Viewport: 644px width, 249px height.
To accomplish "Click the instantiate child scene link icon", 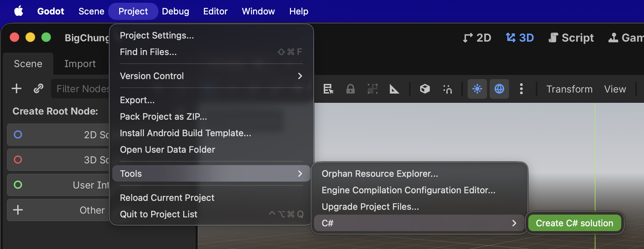I will pyautogui.click(x=39, y=89).
